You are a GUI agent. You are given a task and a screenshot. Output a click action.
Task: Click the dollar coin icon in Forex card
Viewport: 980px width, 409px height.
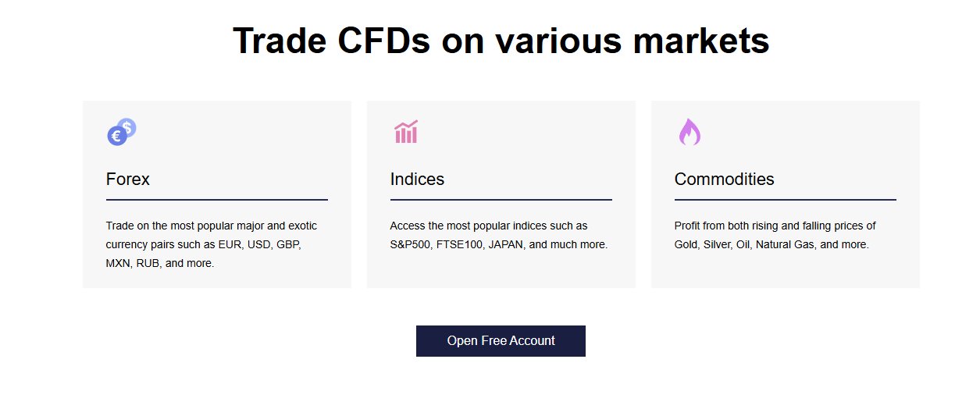(x=127, y=126)
